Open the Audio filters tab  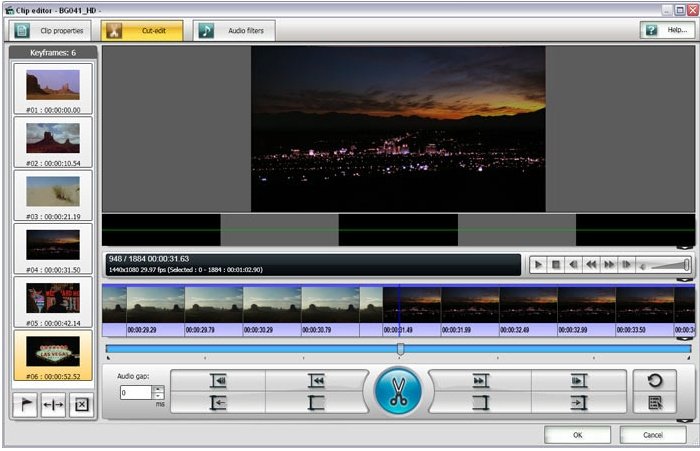coord(232,31)
